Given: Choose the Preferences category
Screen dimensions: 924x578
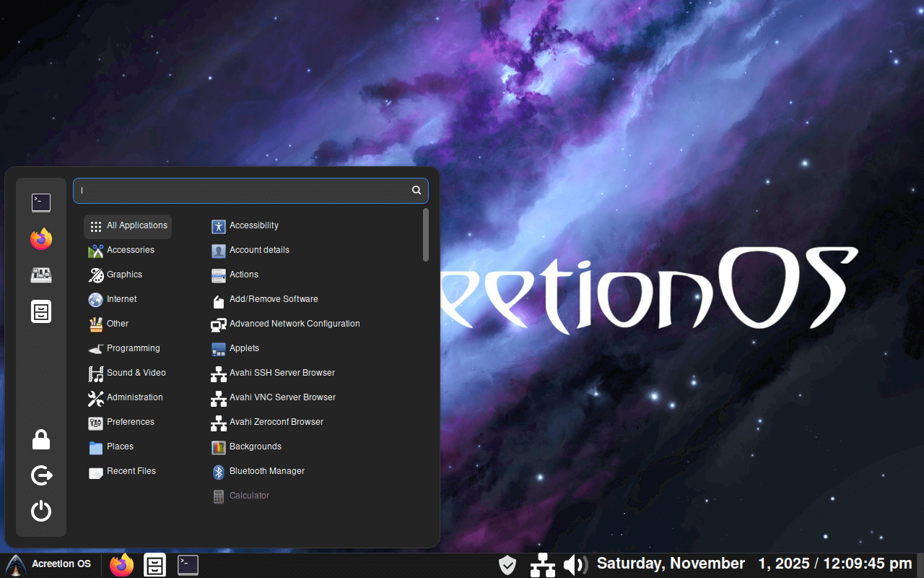Looking at the screenshot, I should pos(130,422).
